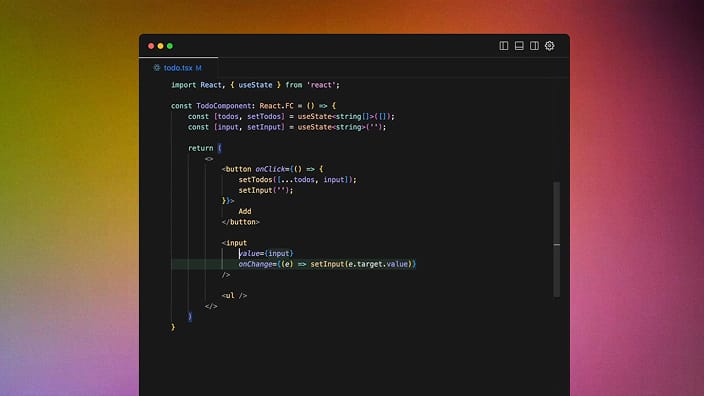The image size is (704, 396).
Task: Open settings via the gear icon
Action: [550, 46]
